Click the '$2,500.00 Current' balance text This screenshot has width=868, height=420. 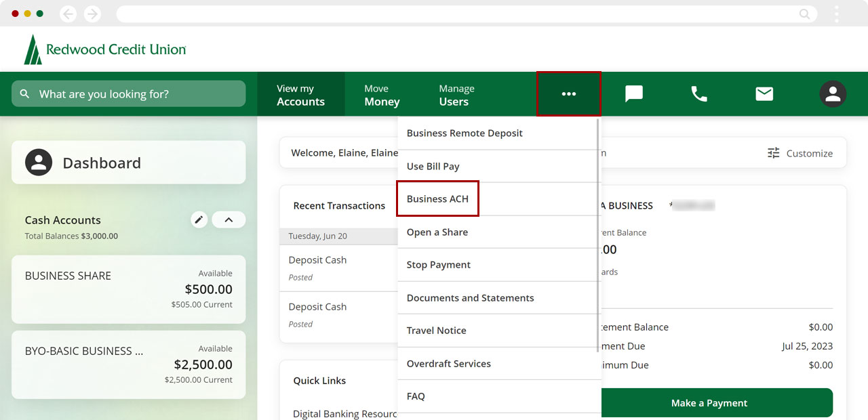point(199,380)
